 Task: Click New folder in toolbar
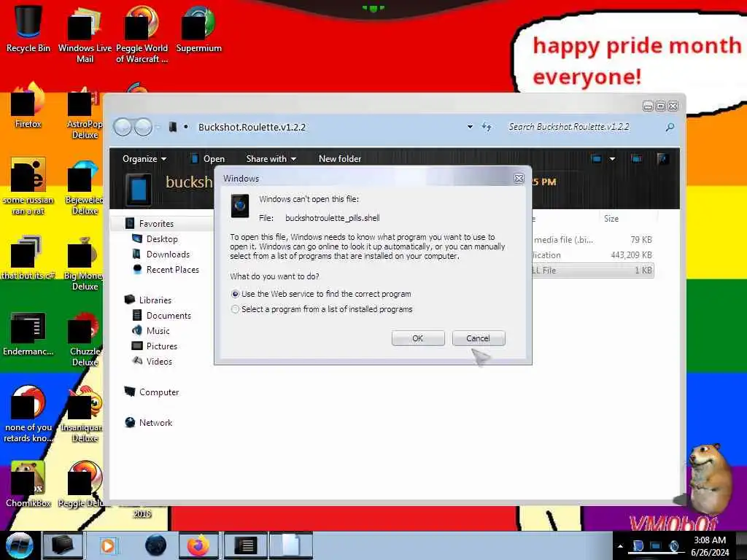340,158
